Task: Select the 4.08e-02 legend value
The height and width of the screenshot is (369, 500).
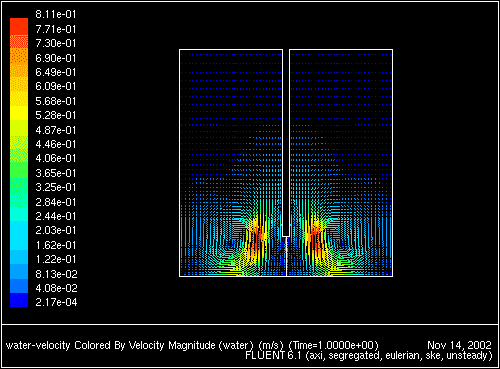Action: click(56, 288)
